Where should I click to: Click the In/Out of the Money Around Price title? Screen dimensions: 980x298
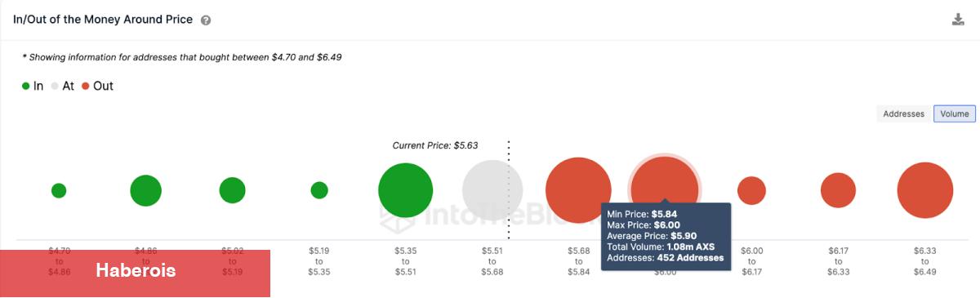pos(103,20)
